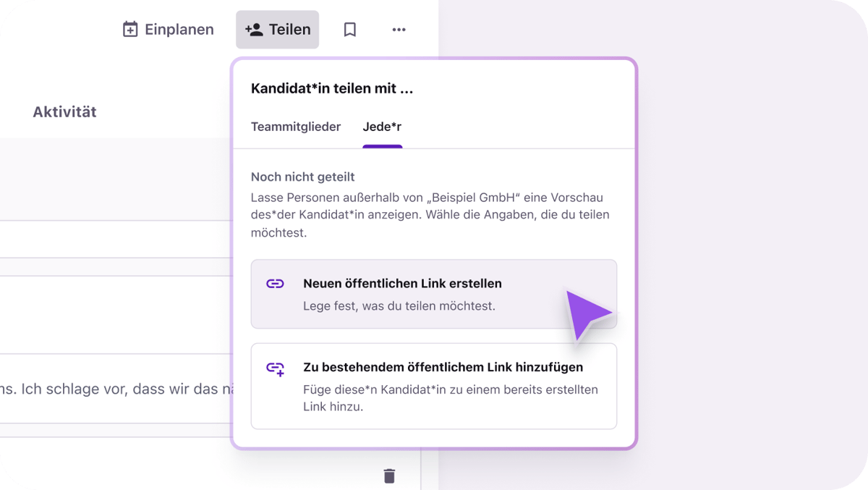The image size is (868, 490).
Task: Open the Aktivität tab
Action: click(x=64, y=111)
